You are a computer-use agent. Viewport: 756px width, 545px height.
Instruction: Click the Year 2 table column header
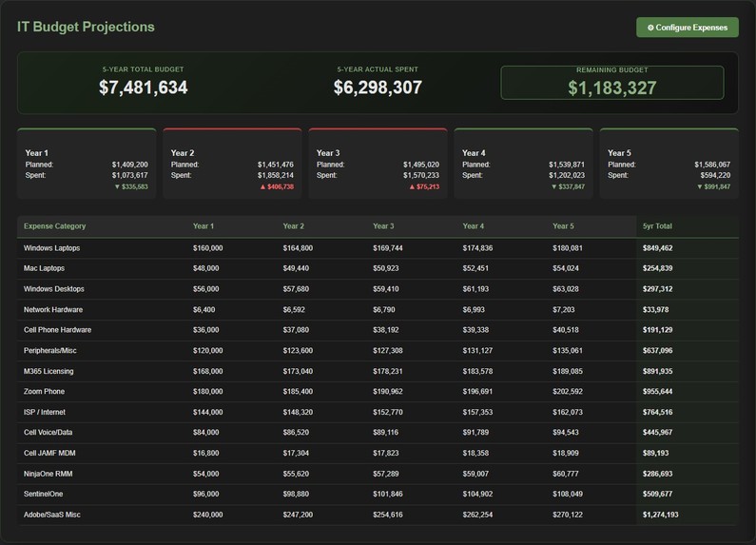tap(293, 226)
